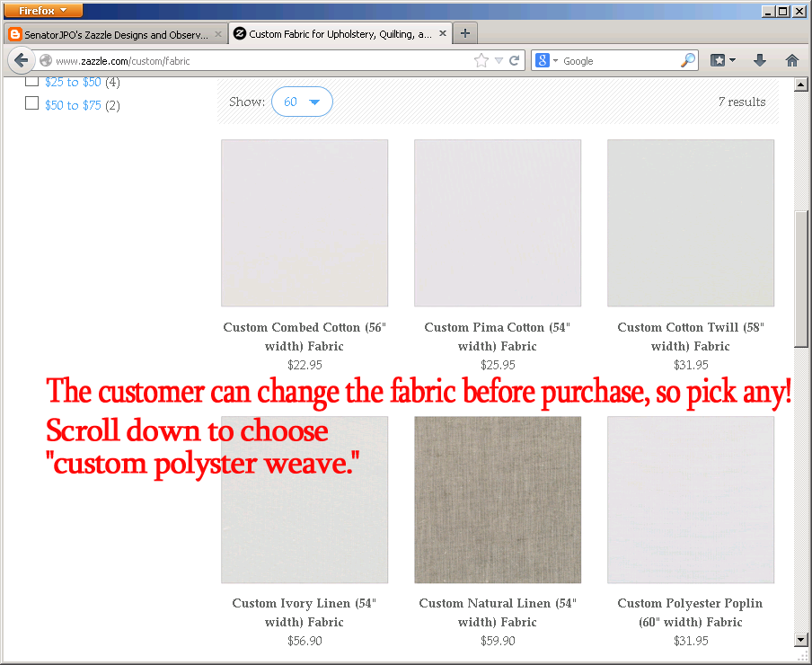Screen dimensions: 812x665
Task: Click the Google search engine icon
Action: [542, 60]
